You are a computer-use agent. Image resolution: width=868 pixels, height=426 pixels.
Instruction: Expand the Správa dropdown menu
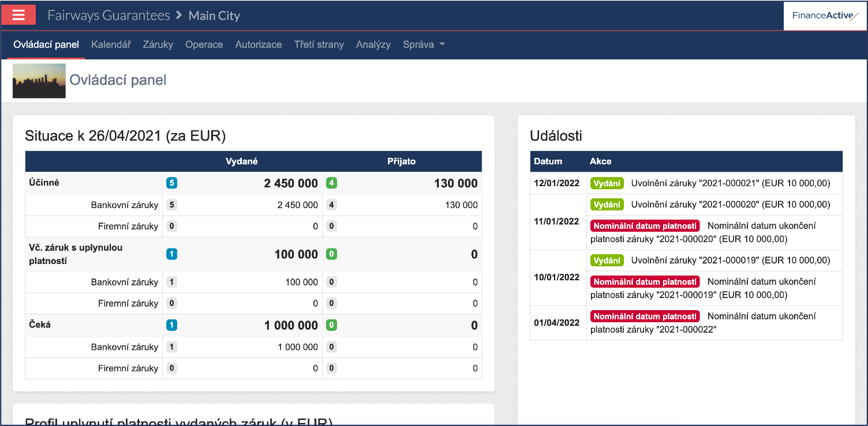point(424,44)
